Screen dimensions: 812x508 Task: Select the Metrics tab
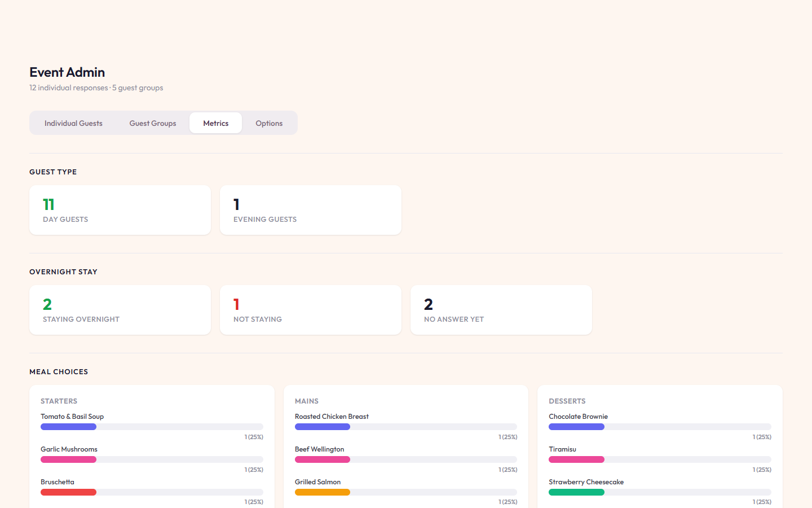click(216, 123)
